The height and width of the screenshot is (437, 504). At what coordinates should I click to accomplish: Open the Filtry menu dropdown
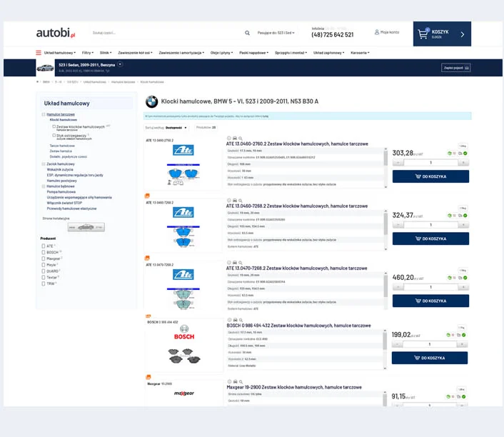(88, 53)
